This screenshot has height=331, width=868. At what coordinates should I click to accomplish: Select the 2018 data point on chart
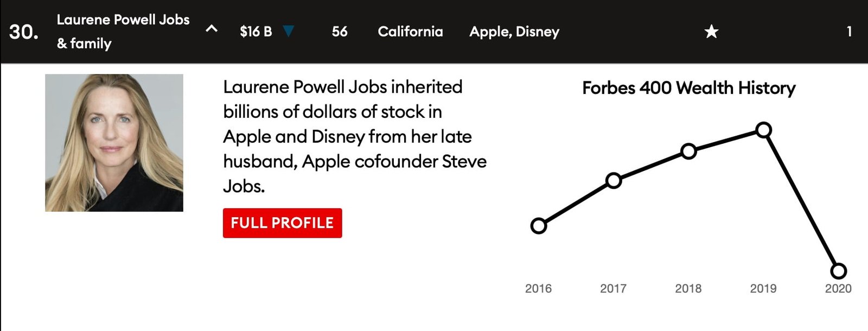click(x=688, y=151)
